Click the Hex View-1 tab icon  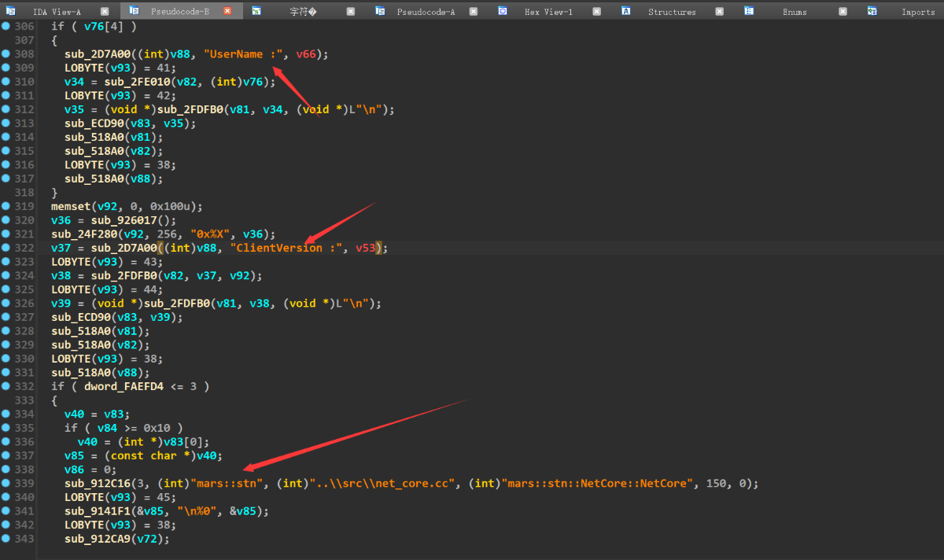click(503, 11)
